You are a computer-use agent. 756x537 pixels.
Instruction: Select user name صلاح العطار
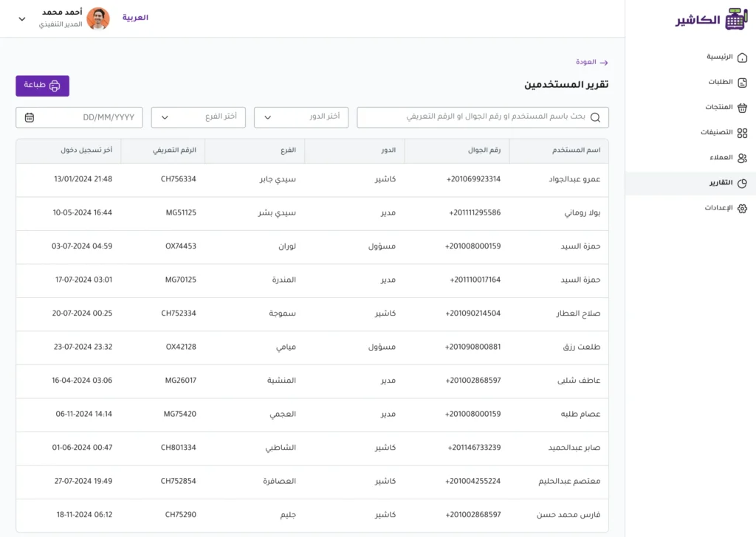pyautogui.click(x=578, y=313)
